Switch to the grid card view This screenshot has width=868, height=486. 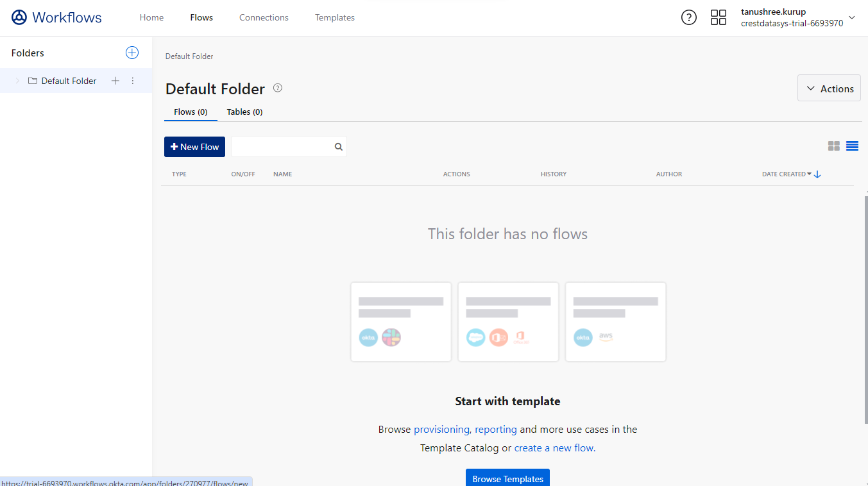pos(834,146)
